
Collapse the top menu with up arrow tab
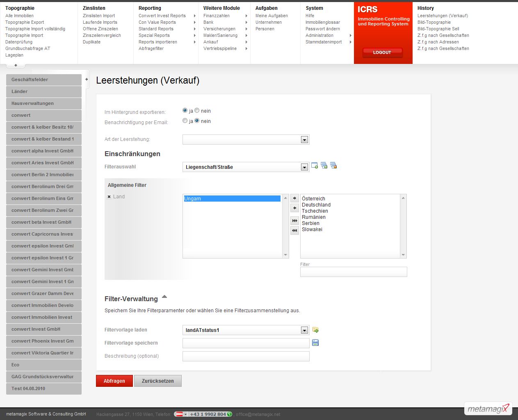[16, 65]
